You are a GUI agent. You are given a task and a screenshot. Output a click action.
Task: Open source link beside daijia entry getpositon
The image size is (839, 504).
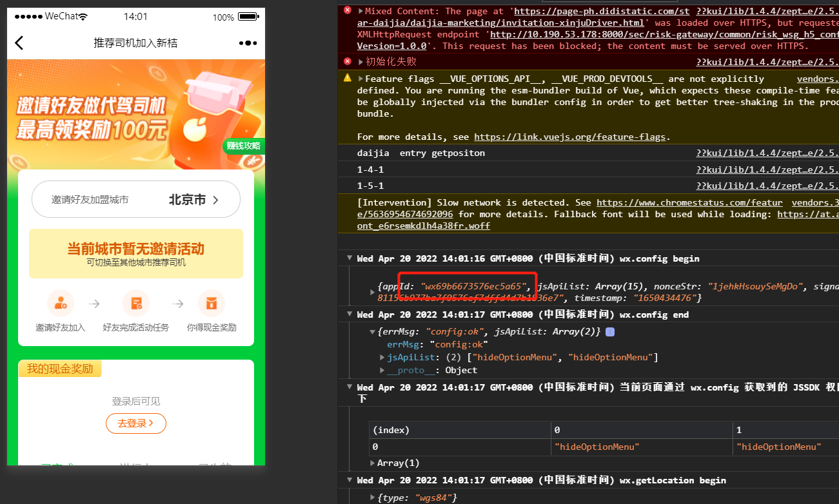click(767, 153)
